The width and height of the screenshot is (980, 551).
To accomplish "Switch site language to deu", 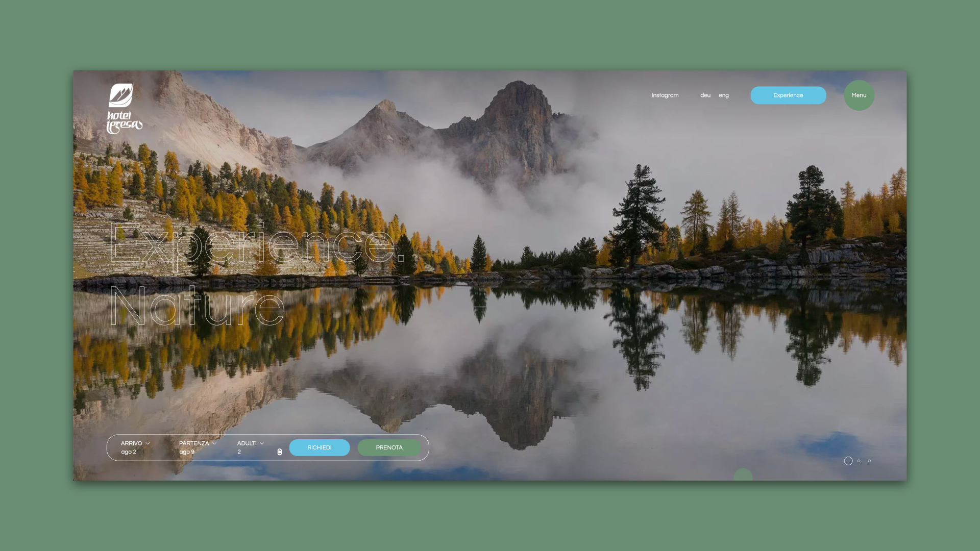I will [705, 95].
